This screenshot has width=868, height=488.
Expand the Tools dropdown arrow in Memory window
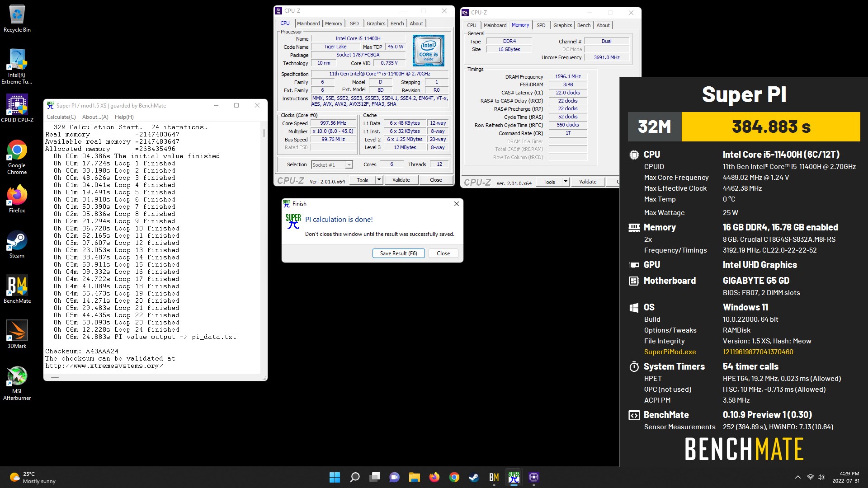566,182
